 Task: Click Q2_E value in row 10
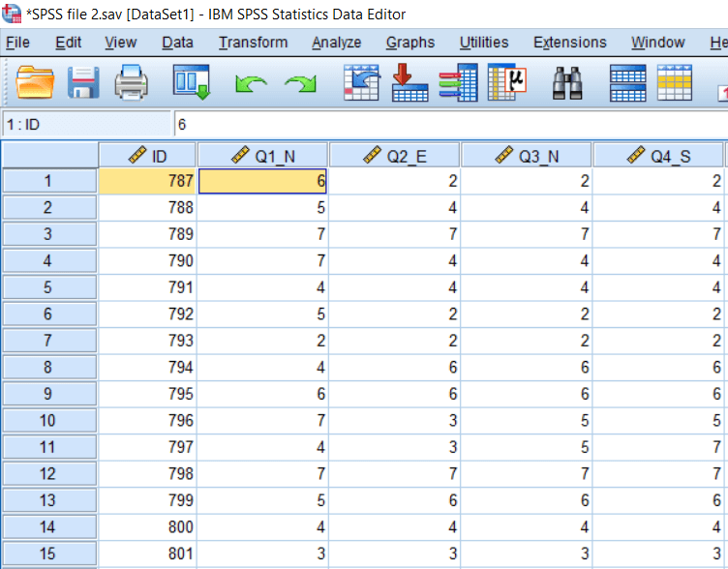click(x=394, y=421)
